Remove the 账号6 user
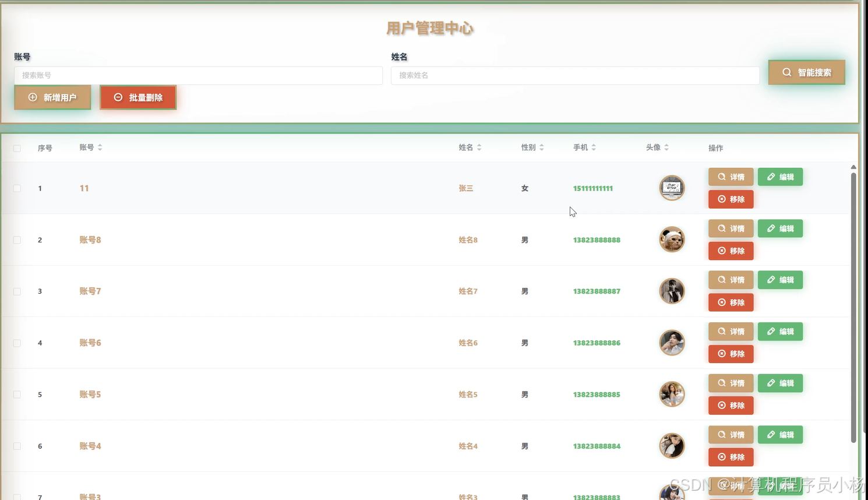 (x=731, y=354)
